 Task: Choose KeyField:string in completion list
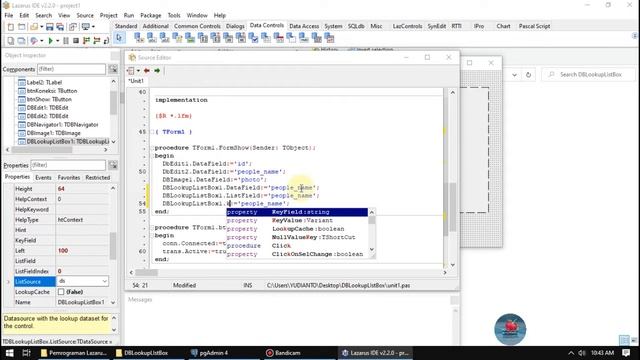pos(297,212)
